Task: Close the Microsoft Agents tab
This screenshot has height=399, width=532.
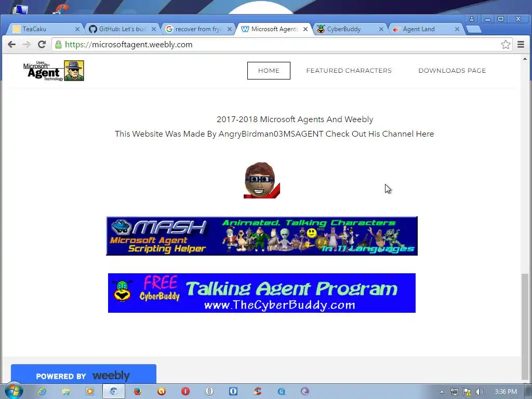Action: point(305,29)
